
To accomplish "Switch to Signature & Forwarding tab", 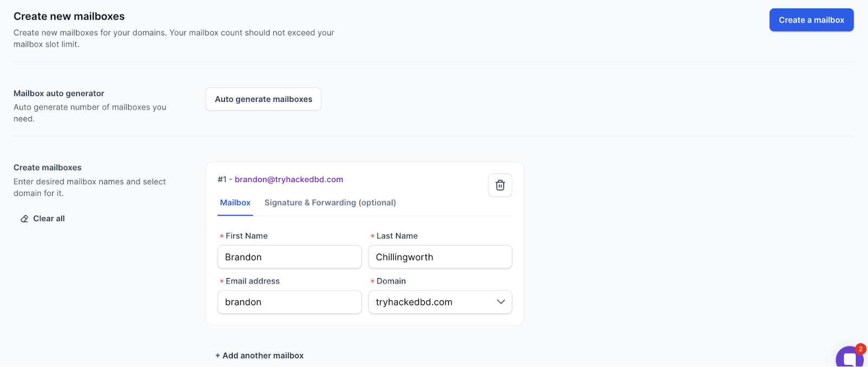I will [330, 203].
